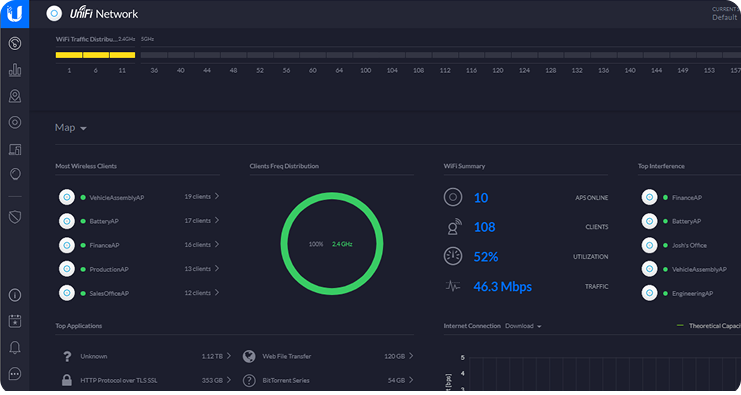Image resolution: width=741 pixels, height=395 pixels.
Task: Click the Web File Transfer globe icon
Action: click(249, 356)
